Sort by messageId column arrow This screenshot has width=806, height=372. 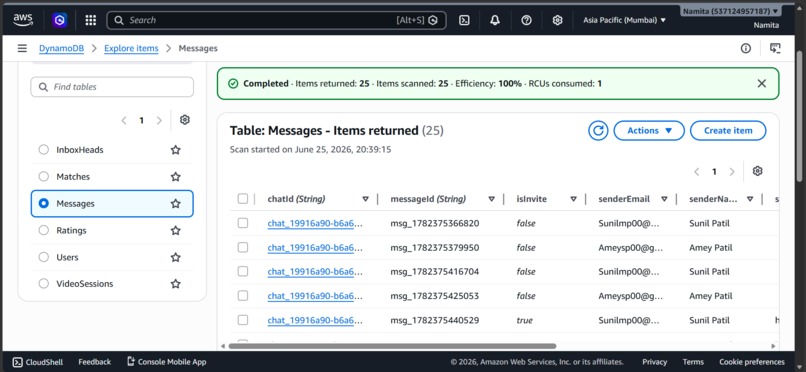pyautogui.click(x=491, y=199)
